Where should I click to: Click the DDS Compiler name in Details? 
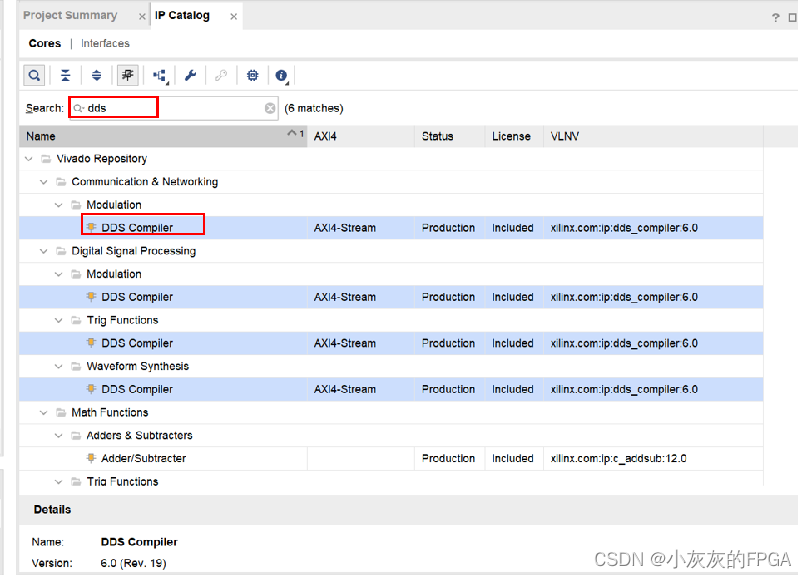pos(139,542)
